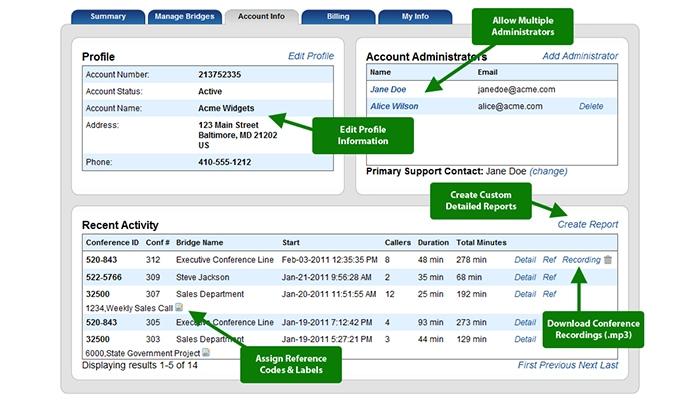Viewport: 700px width, 400px height.
Task: Click email alice@acme.com
Action: pos(510,106)
